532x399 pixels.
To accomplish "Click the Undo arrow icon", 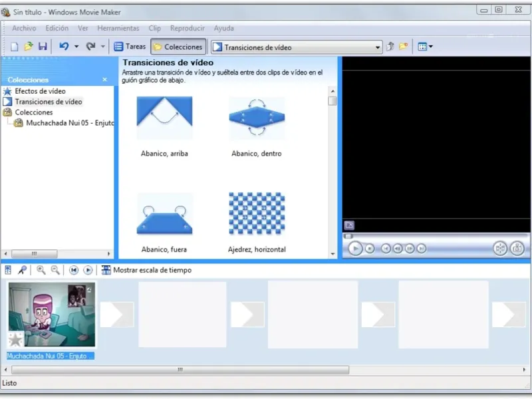I will [64, 46].
